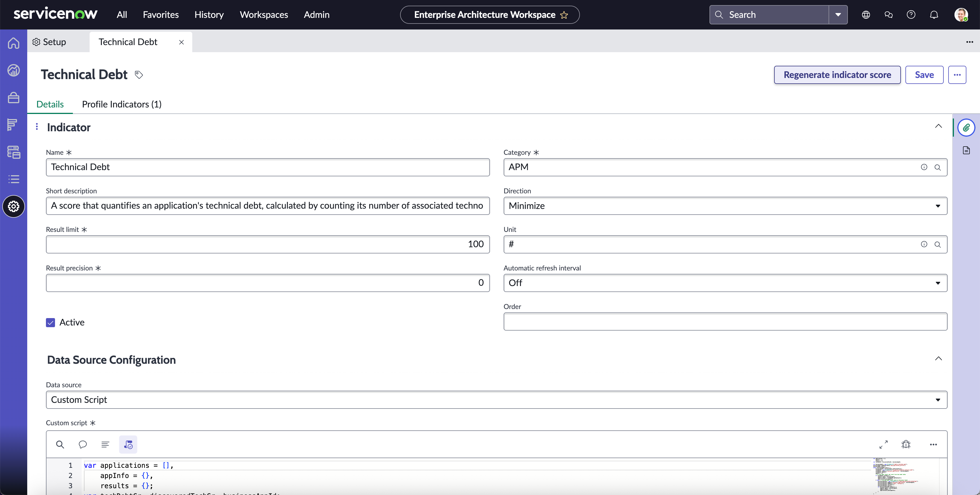Click the Save button

tap(924, 75)
